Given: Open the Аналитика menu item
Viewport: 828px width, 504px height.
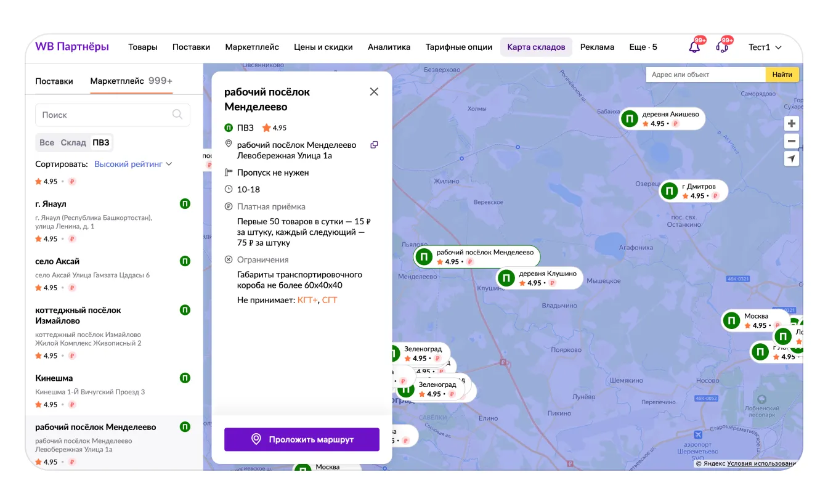Looking at the screenshot, I should (x=389, y=47).
